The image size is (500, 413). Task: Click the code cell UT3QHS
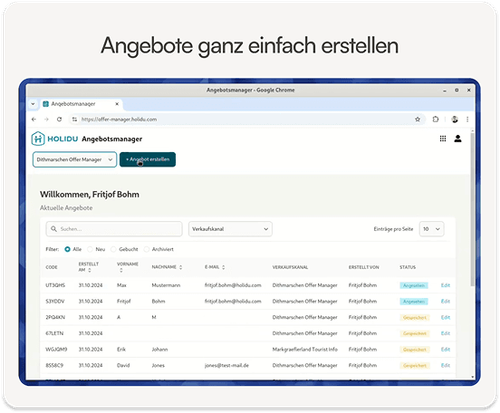click(x=55, y=285)
